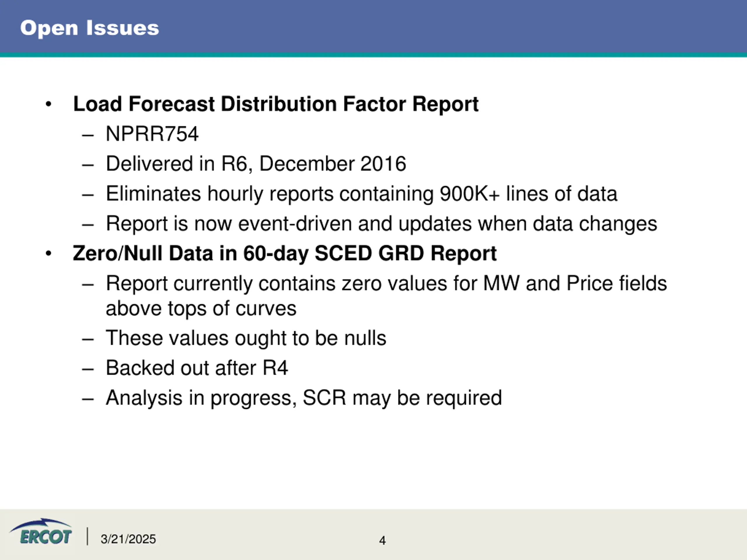Click the event-driven report bullet

381,224
